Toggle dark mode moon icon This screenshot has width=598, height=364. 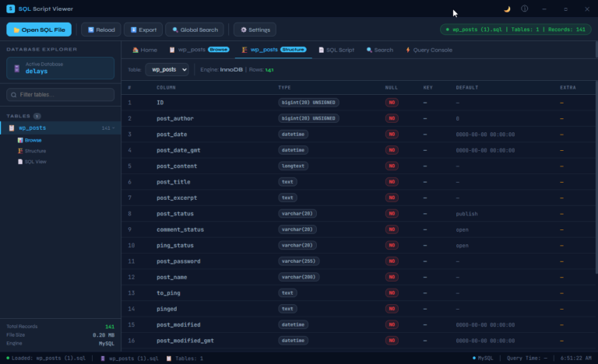[507, 9]
